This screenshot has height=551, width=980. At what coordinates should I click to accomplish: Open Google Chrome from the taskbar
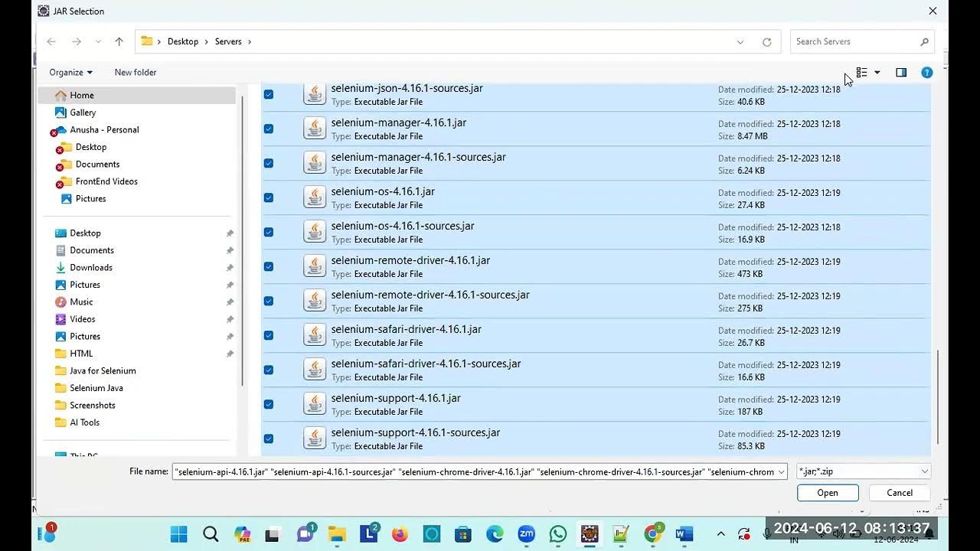pyautogui.click(x=652, y=534)
